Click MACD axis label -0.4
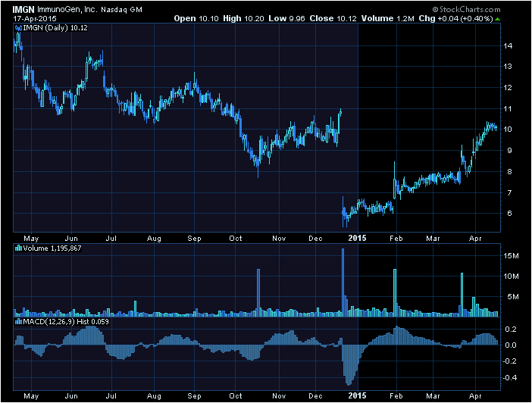Viewport: 532px width, 403px height. (509, 377)
